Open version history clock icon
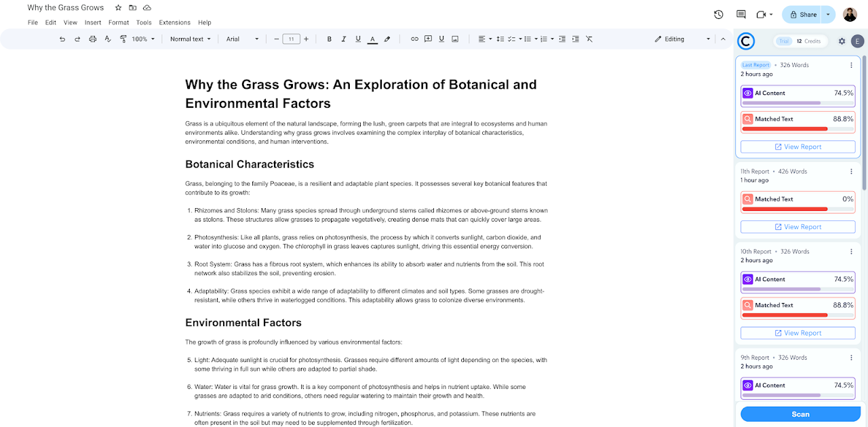868x427 pixels. click(x=719, y=14)
